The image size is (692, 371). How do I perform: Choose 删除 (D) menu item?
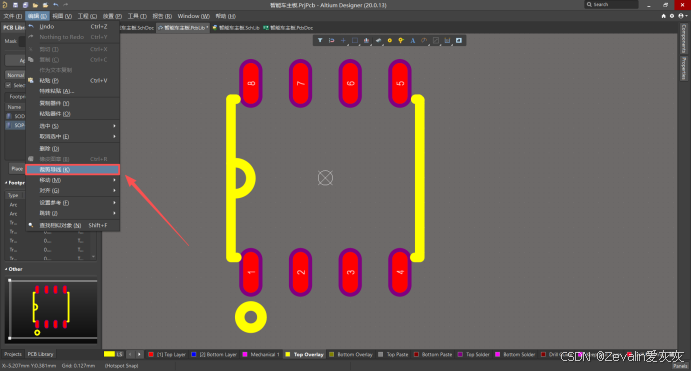(x=73, y=149)
